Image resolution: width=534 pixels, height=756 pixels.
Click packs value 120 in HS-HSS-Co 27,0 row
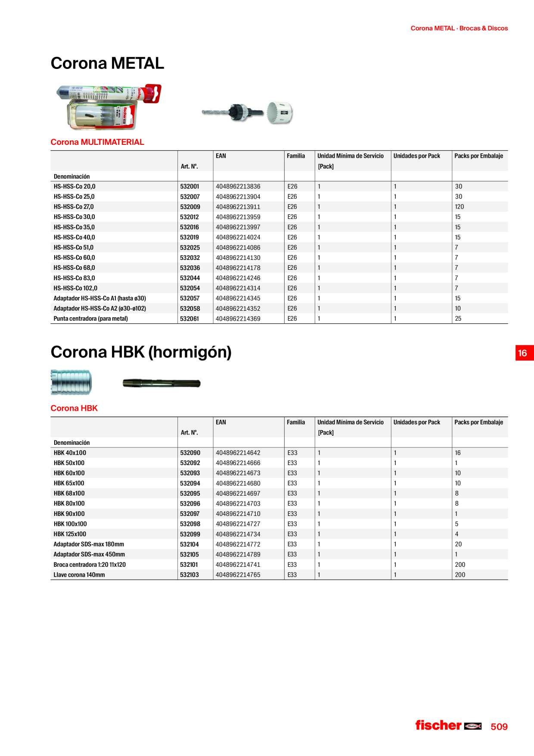point(459,207)
